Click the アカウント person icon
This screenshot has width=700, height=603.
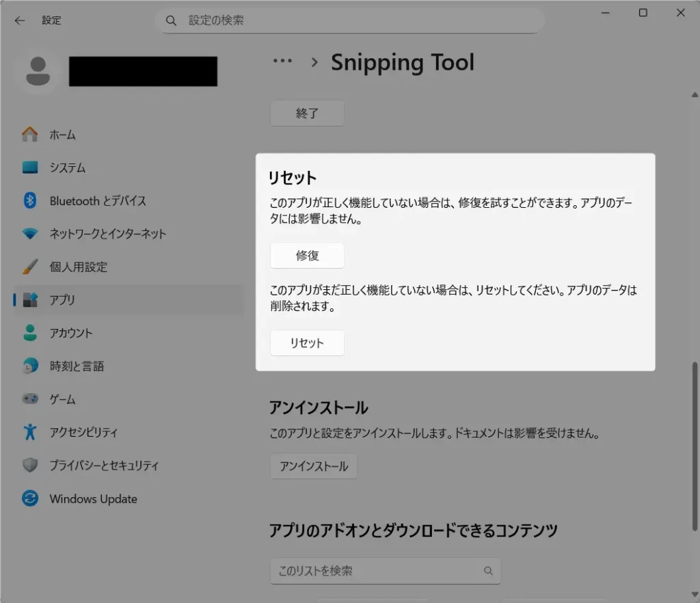(x=30, y=332)
